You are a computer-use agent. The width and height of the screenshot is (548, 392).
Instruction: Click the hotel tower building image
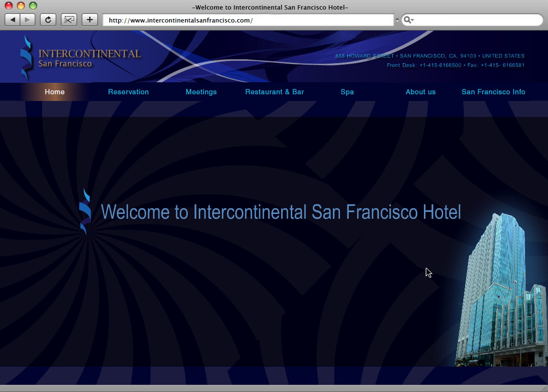501,290
